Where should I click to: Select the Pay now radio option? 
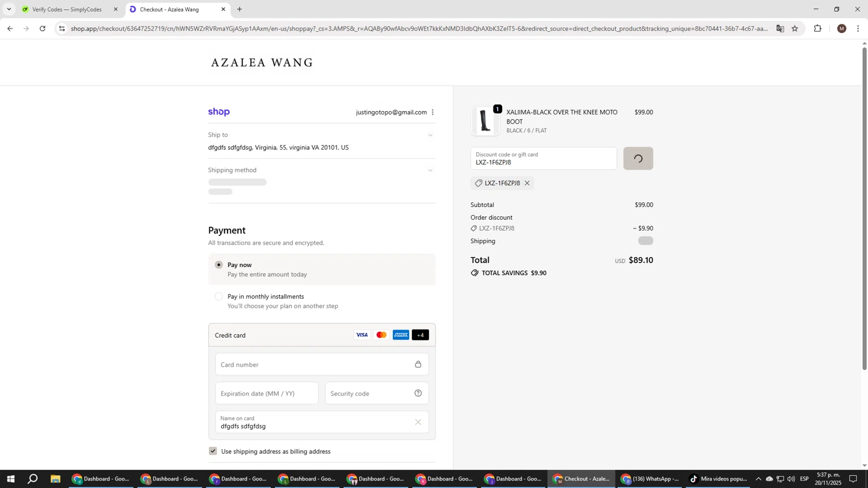pos(219,265)
